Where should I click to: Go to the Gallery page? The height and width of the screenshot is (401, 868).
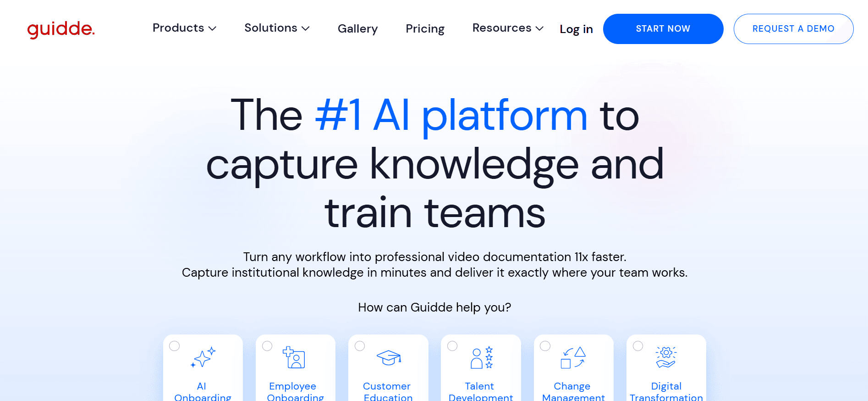pyautogui.click(x=357, y=28)
